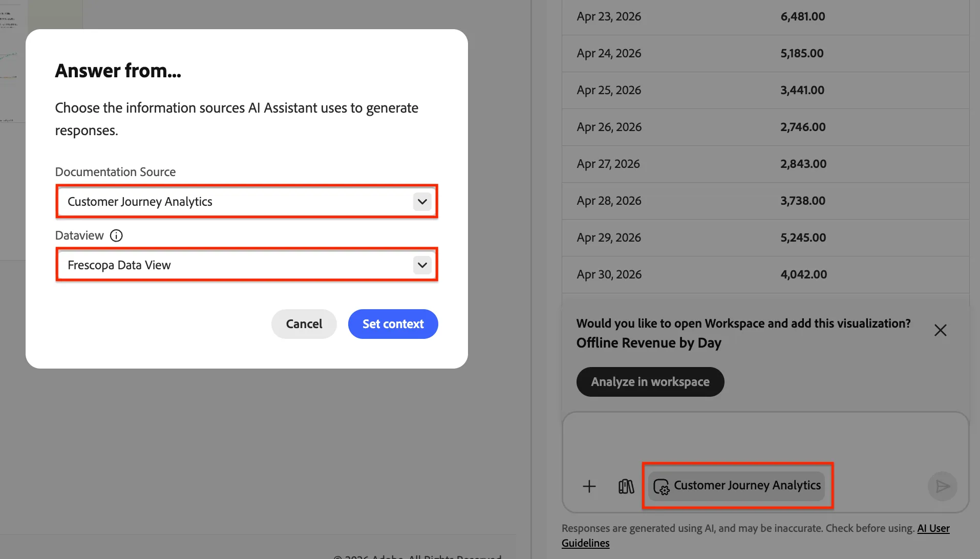
Task: Select the Apr 25, 2026 date cell
Action: tap(609, 90)
